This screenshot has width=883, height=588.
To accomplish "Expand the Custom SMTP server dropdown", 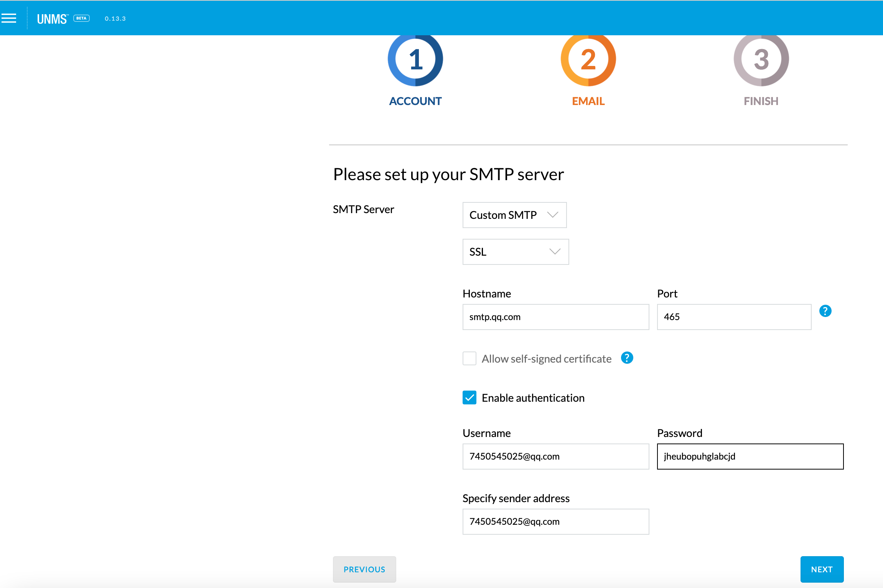I will coord(514,215).
